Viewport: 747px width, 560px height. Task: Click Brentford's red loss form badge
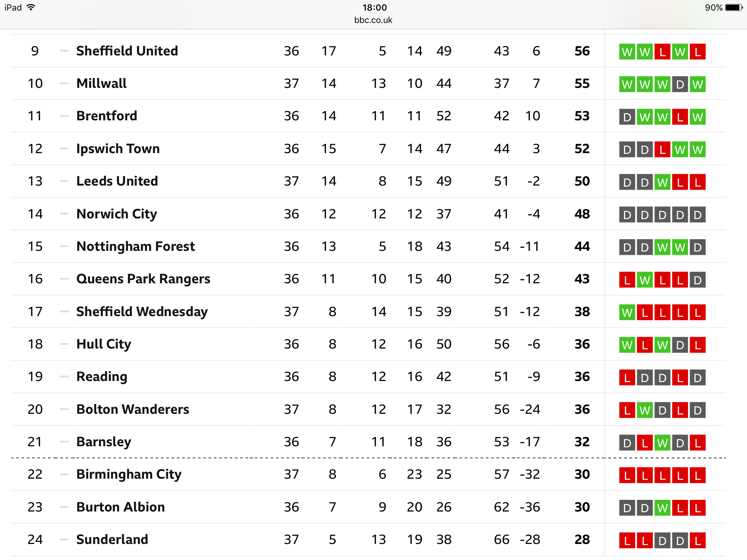(x=680, y=117)
